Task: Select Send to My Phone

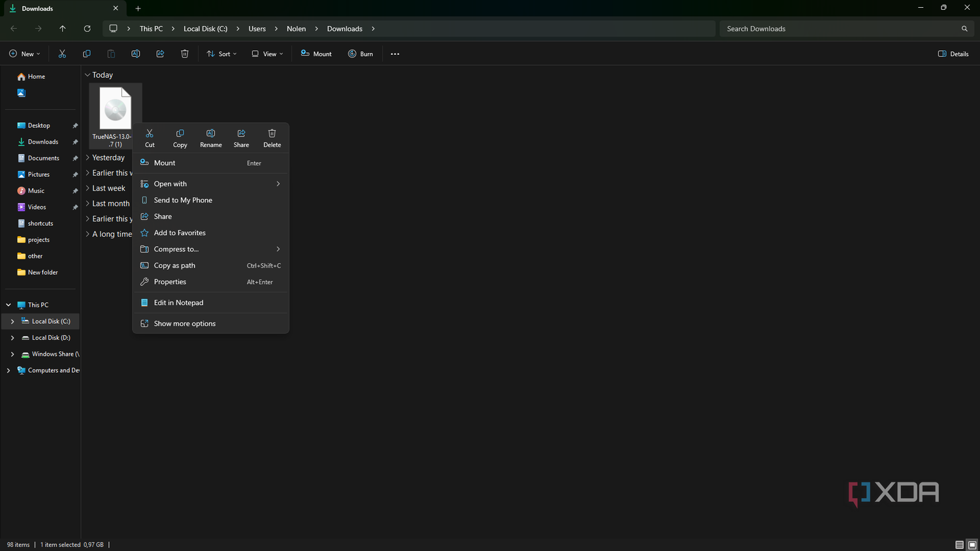Action: point(211,200)
